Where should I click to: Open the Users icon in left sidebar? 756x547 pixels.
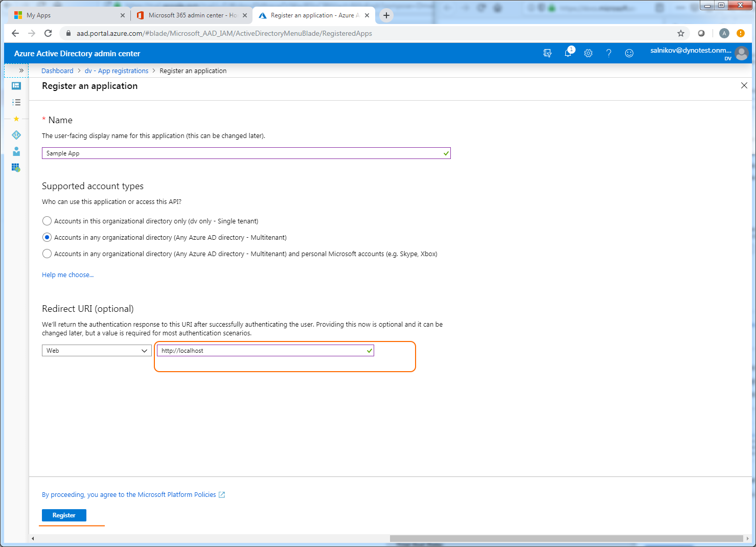pyautogui.click(x=16, y=151)
